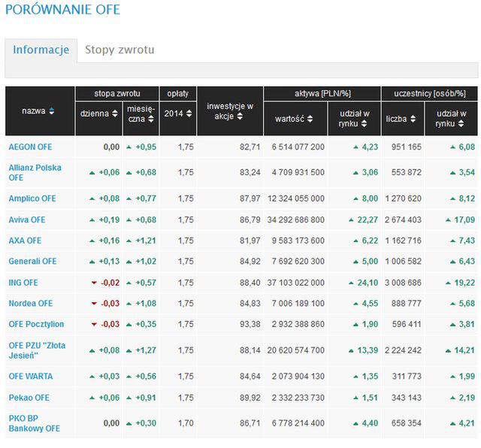Click green up arrow beside Aviva +0,19
Viewport: 481px width, 448px height.
[92, 219]
